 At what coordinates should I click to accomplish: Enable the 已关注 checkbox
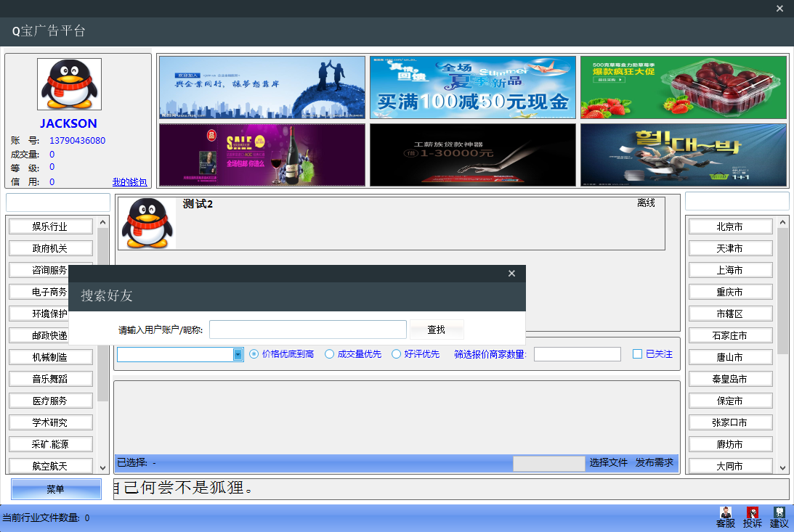(637, 354)
